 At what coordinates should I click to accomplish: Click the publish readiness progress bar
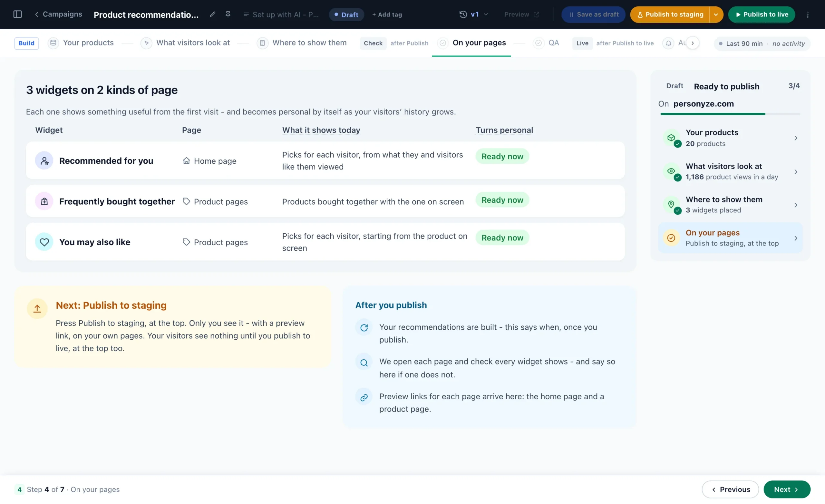730,114
